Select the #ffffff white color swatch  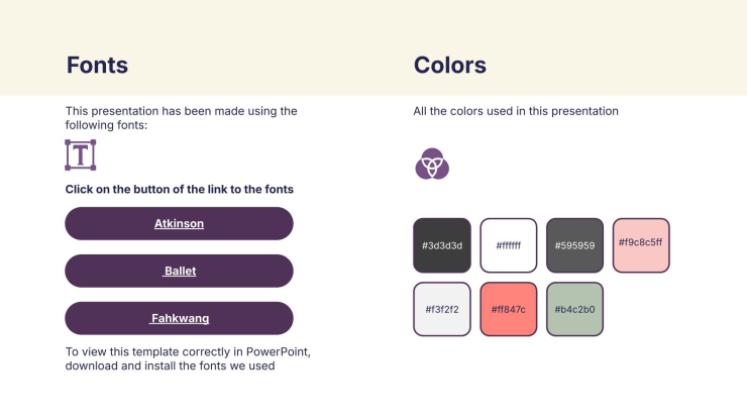click(x=508, y=245)
